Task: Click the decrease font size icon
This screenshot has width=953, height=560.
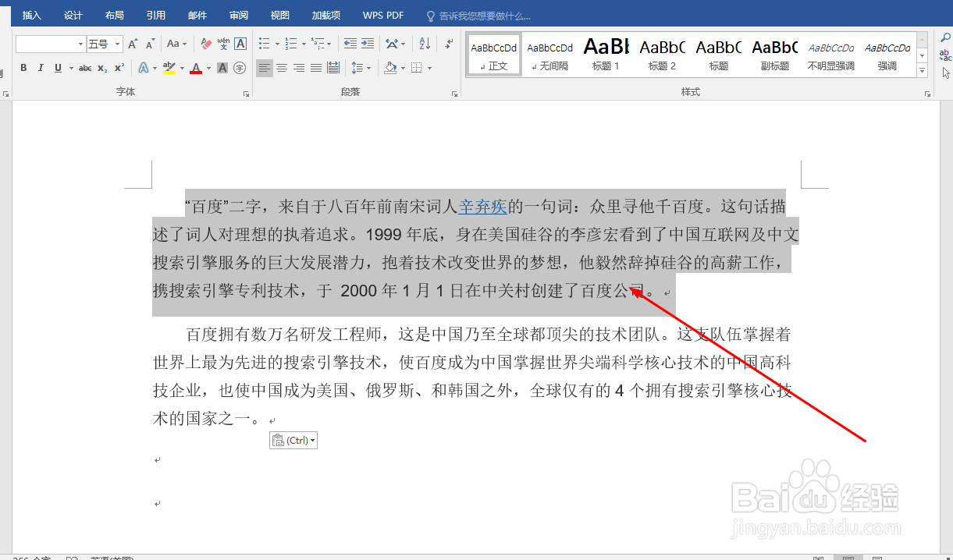Action: pyautogui.click(x=148, y=44)
